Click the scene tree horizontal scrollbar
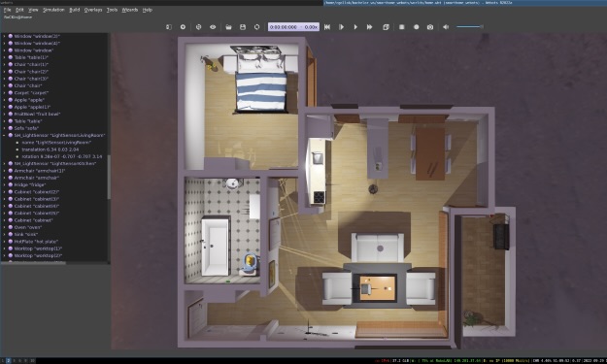 (33, 263)
